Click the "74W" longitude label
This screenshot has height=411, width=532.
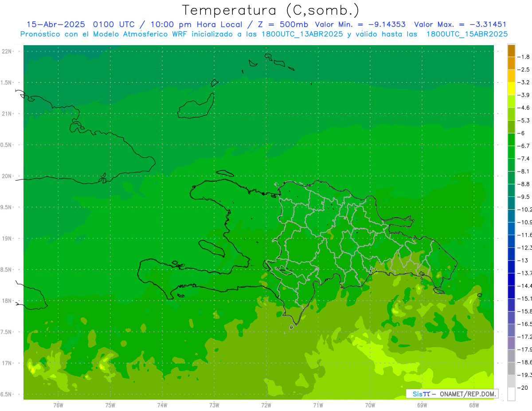coord(162,405)
